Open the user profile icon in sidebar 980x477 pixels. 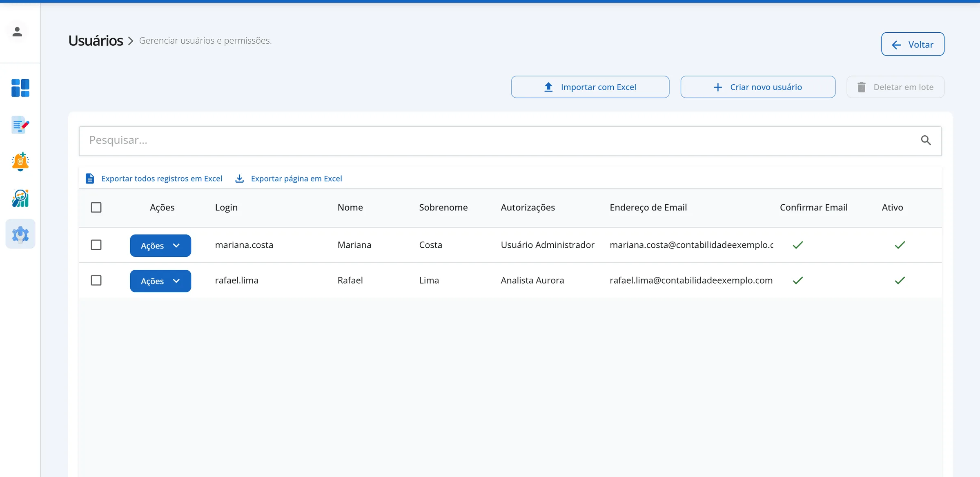pos(17,32)
